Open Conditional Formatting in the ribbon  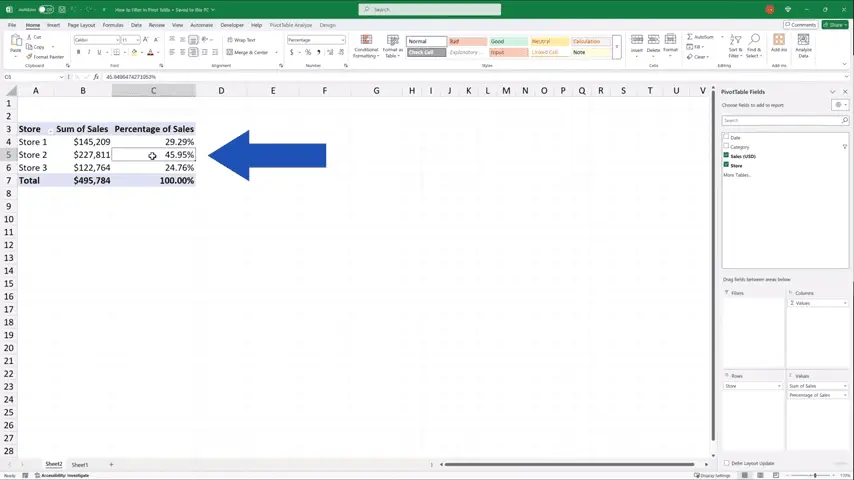366,45
